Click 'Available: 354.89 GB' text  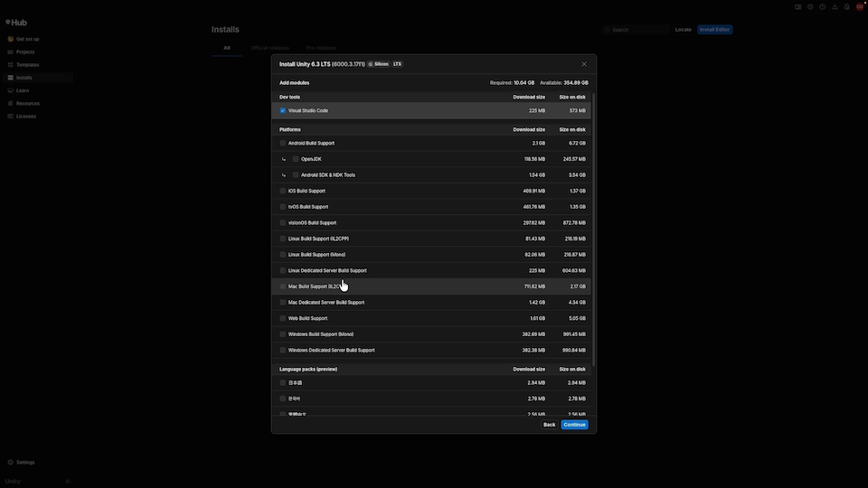coord(564,83)
